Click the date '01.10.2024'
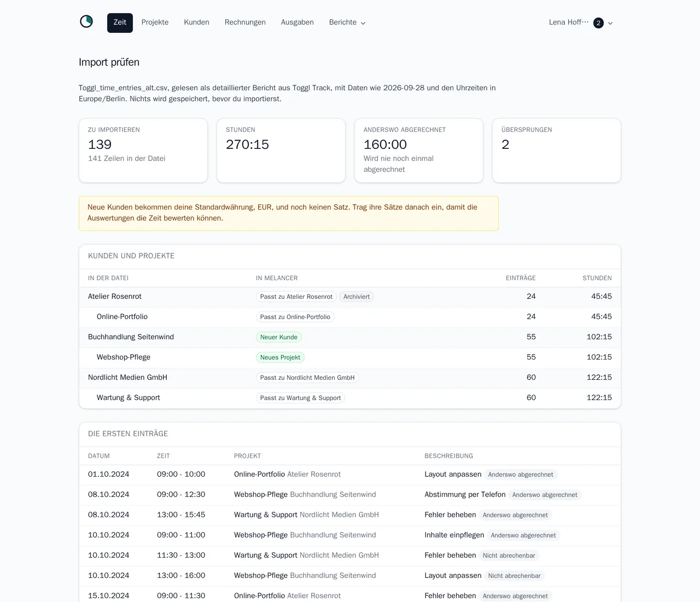This screenshot has height=602, width=700. pyautogui.click(x=108, y=474)
